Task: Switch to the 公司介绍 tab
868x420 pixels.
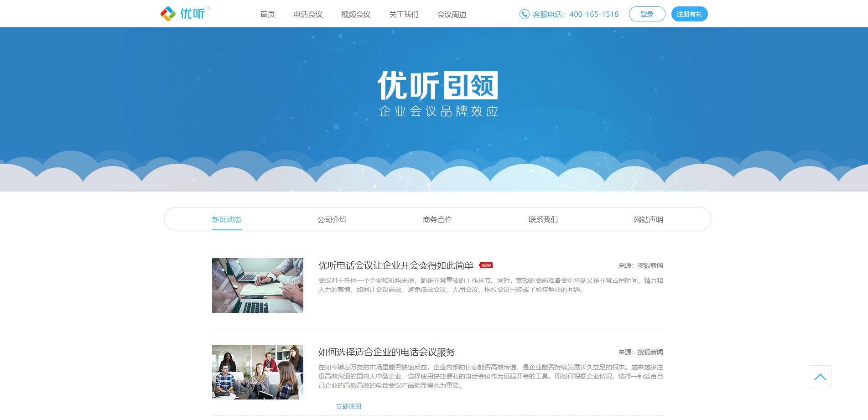Action: (x=332, y=219)
